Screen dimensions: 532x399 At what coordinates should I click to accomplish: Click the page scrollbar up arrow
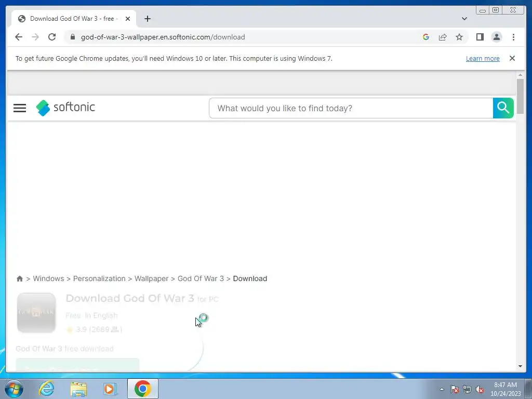pos(520,75)
